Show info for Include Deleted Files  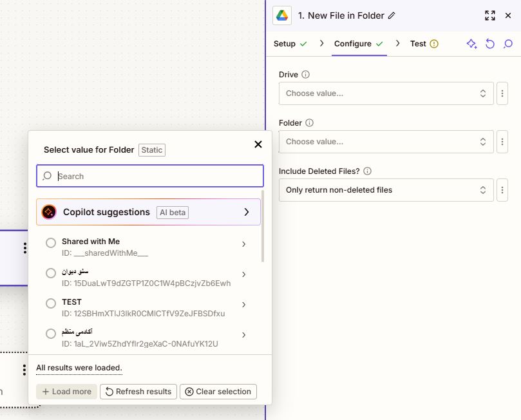[367, 171]
